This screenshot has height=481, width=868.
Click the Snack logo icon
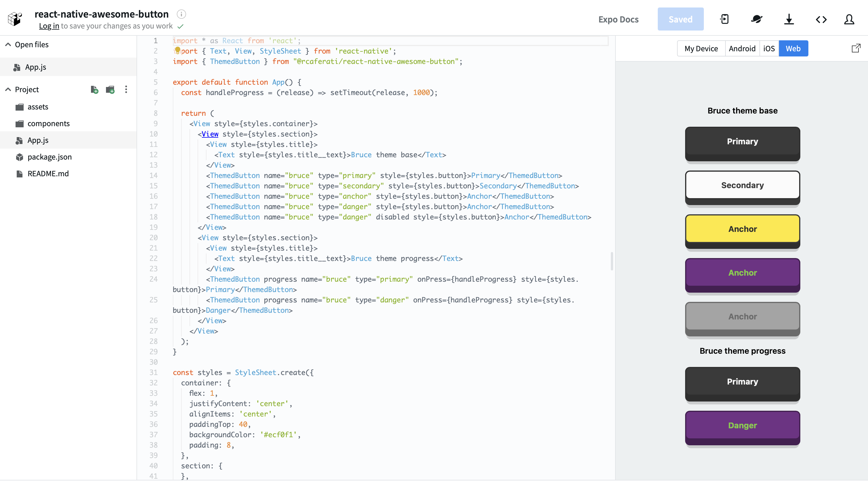click(x=15, y=19)
